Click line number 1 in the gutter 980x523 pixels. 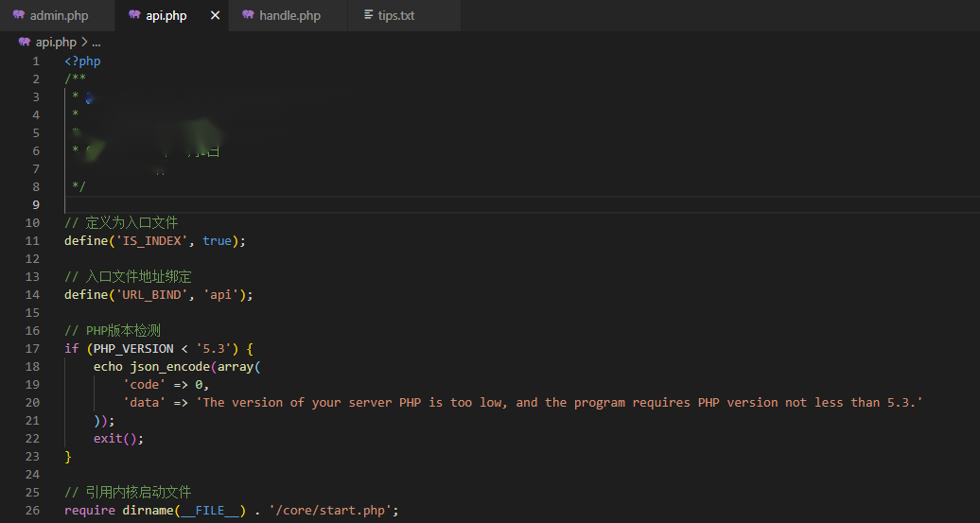36,61
